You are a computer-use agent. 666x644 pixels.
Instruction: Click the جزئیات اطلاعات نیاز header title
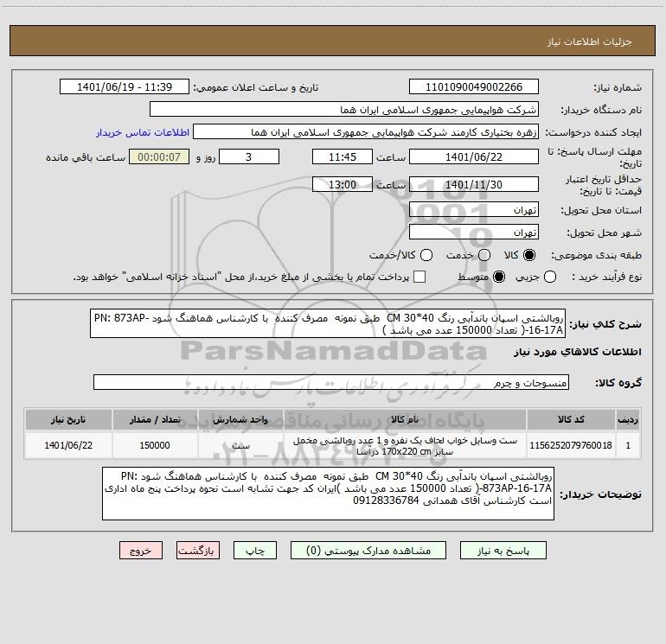(x=590, y=41)
